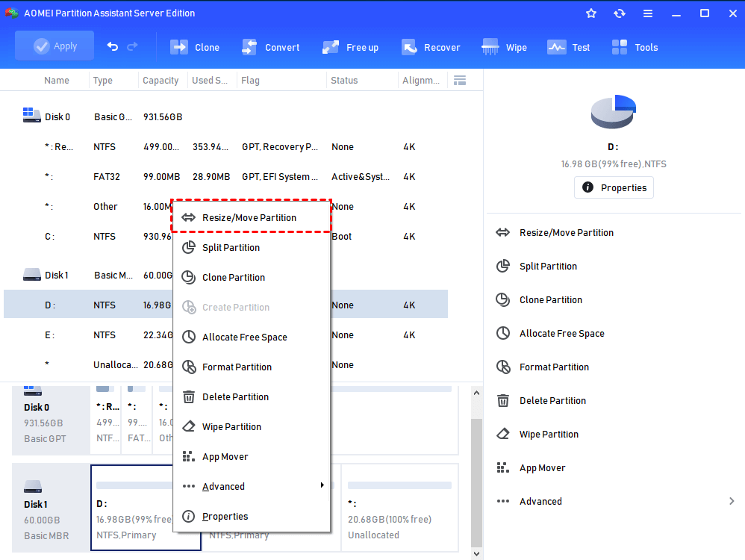
Task: Select 20.68GB Unallocated block in disk map
Action: (399, 507)
